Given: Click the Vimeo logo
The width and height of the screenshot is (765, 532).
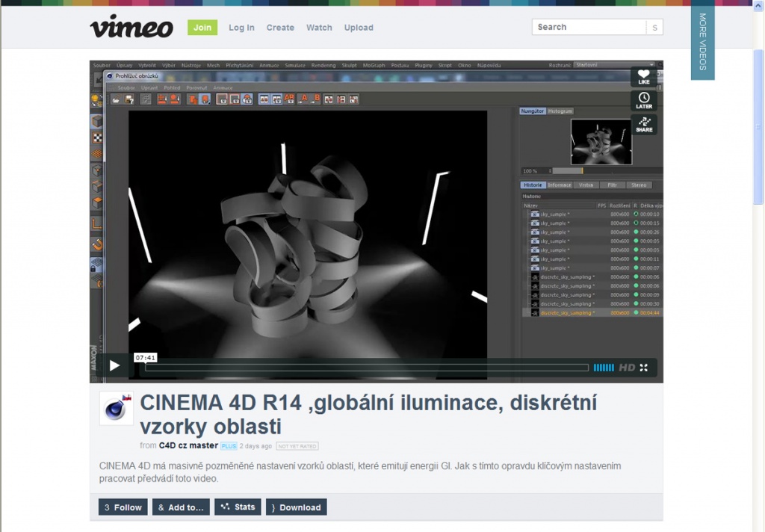Looking at the screenshot, I should (x=131, y=26).
